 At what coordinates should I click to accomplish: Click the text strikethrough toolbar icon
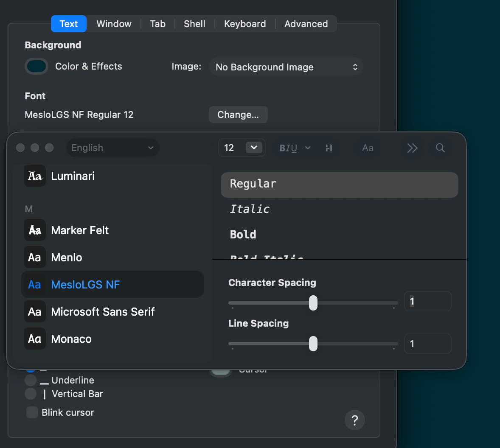(329, 148)
